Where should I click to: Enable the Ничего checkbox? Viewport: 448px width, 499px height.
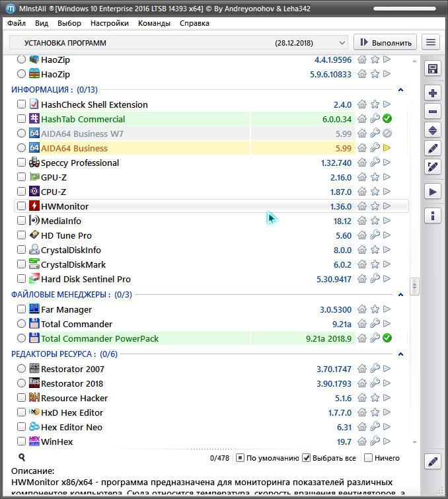[x=368, y=458]
